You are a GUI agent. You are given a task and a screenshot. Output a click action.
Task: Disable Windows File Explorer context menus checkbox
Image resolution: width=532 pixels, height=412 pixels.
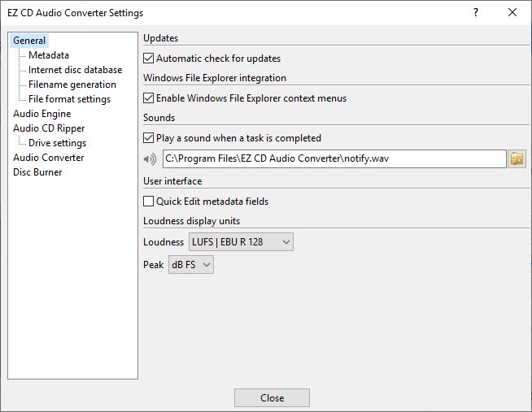(148, 98)
